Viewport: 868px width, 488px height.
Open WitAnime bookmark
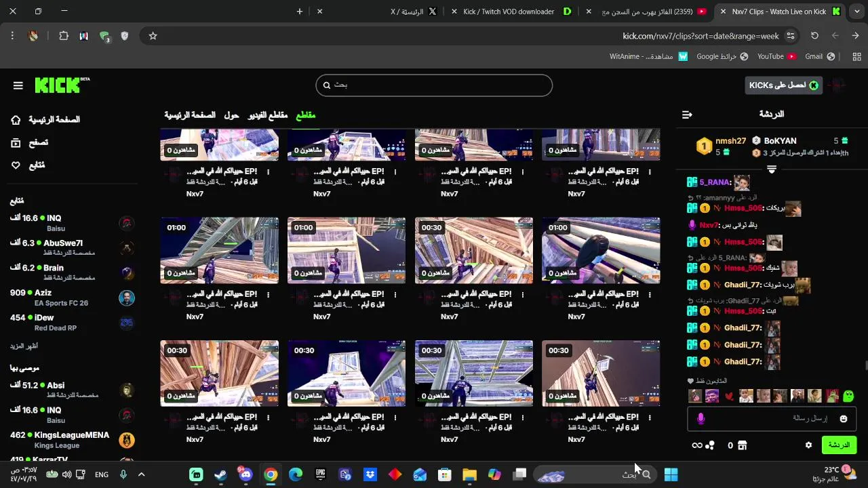[x=649, y=56]
